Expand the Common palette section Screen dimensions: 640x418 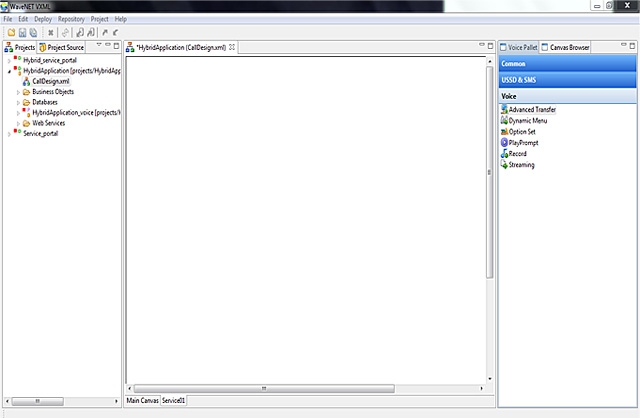click(x=566, y=63)
